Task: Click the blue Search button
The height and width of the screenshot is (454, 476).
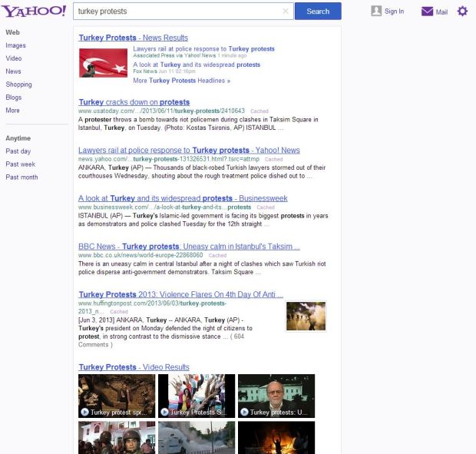Action: [x=318, y=12]
